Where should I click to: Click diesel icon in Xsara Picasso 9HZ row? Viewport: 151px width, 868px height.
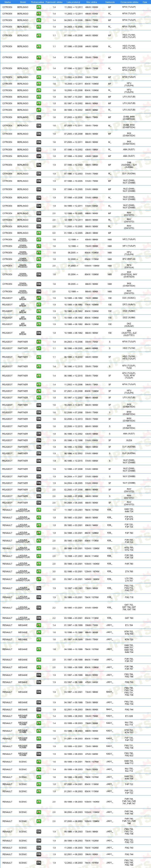coord(39,274)
